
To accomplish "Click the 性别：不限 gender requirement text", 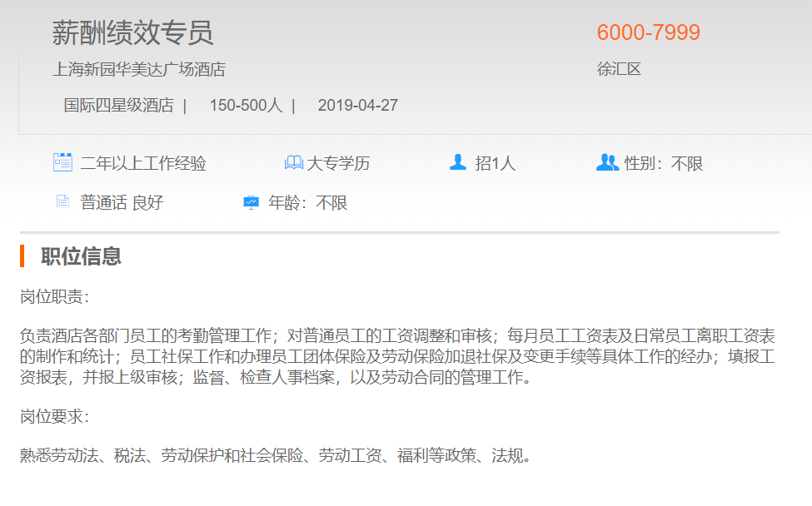I will (x=664, y=163).
